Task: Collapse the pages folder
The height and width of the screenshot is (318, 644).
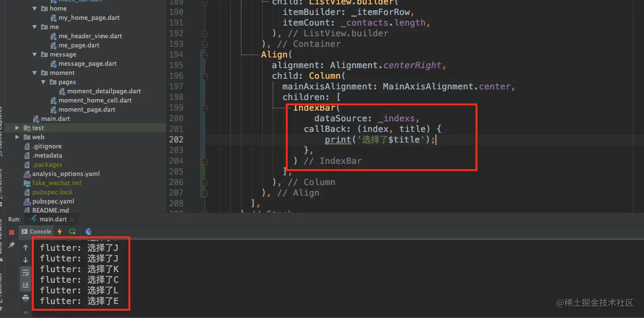Action: 43,82
